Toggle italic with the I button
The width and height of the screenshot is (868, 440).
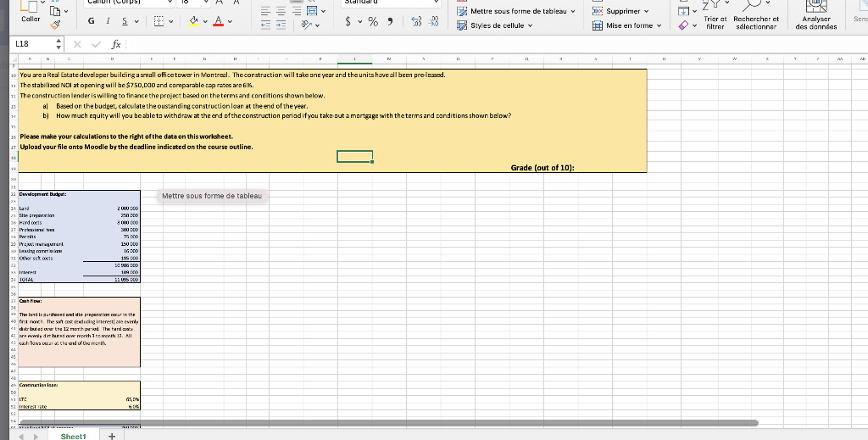click(x=108, y=21)
